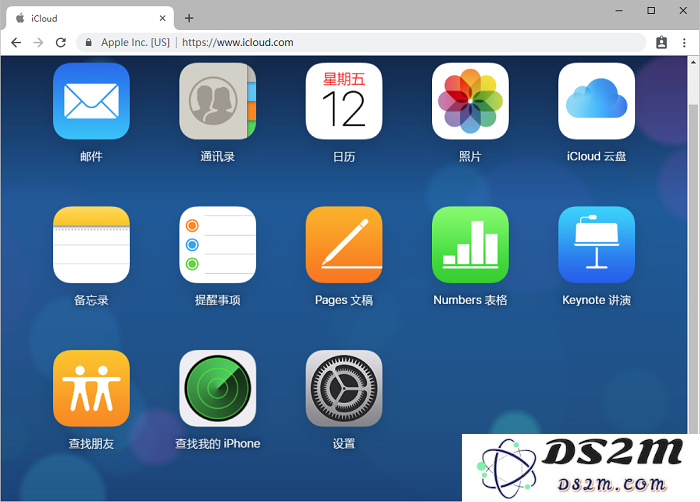Open the Notes (备忘录) app icon
The width and height of the screenshot is (700, 502).
pyautogui.click(x=91, y=245)
